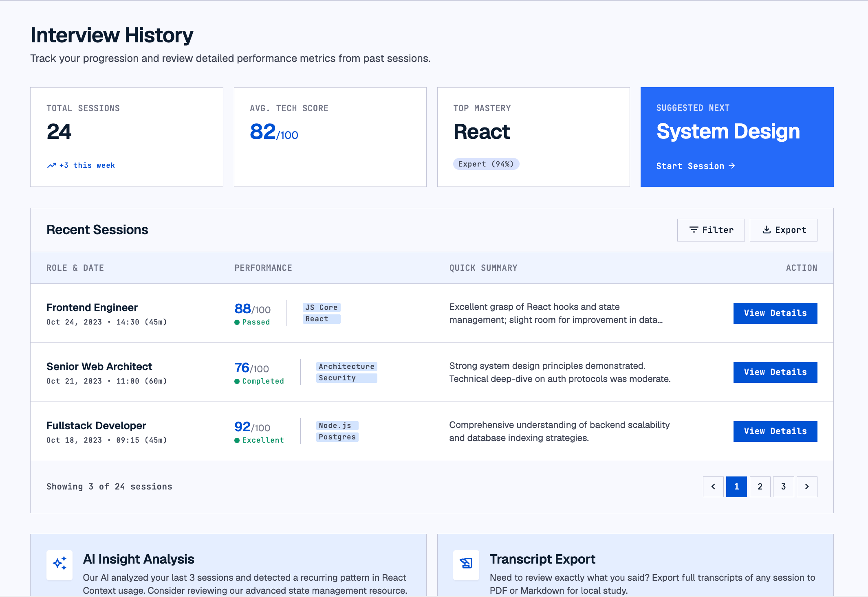The image size is (868, 597).
Task: Click the 88/100 score value
Action: tap(252, 309)
